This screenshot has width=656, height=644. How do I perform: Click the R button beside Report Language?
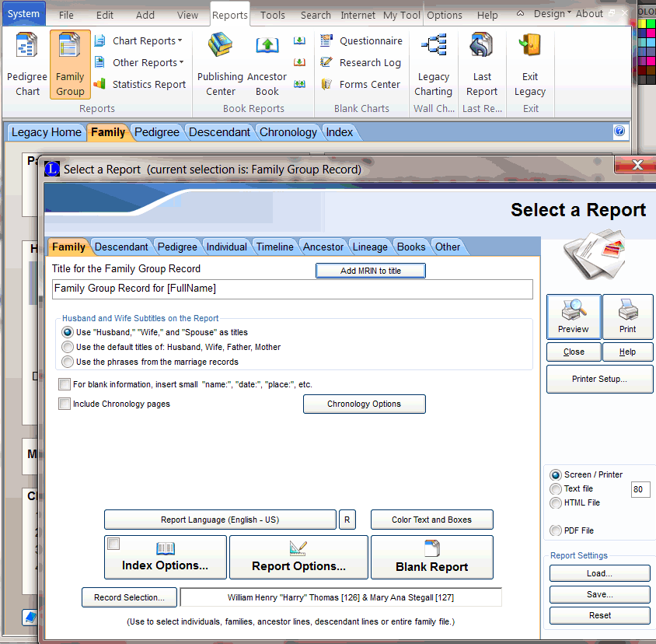pos(347,520)
